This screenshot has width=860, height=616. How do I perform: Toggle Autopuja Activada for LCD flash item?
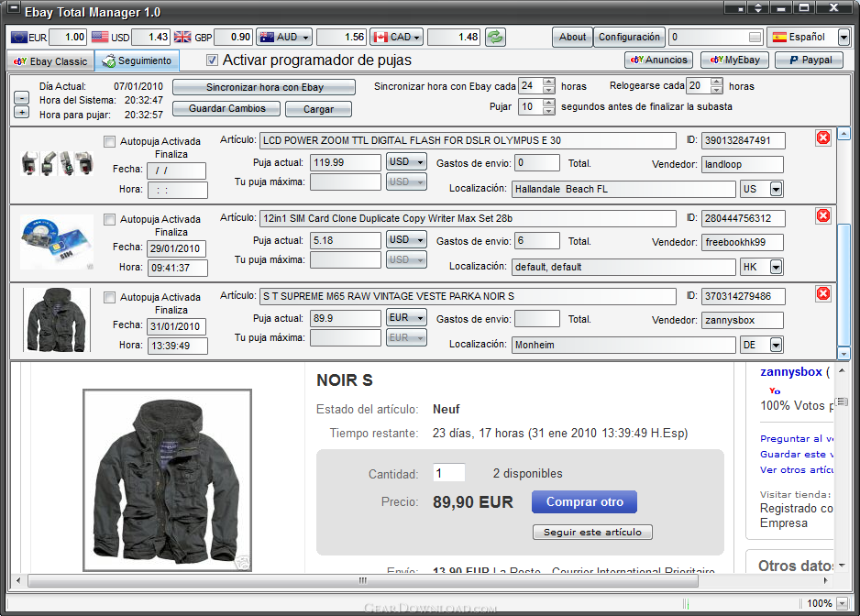pyautogui.click(x=110, y=141)
